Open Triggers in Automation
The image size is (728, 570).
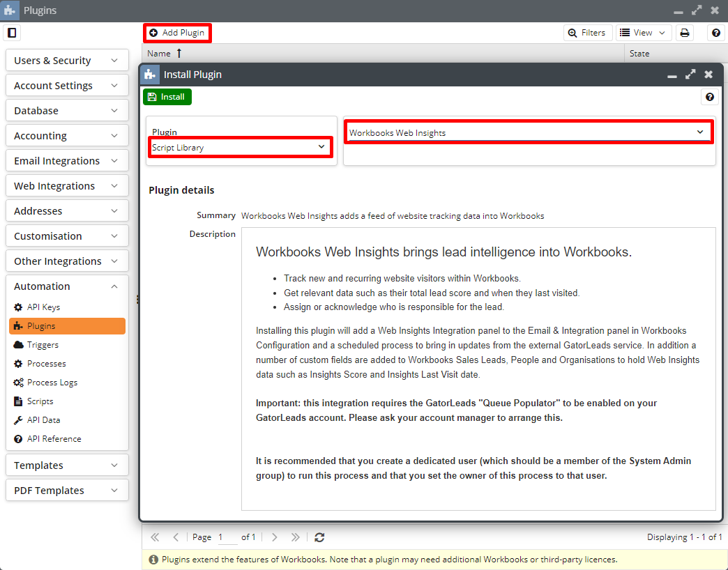(x=67, y=345)
